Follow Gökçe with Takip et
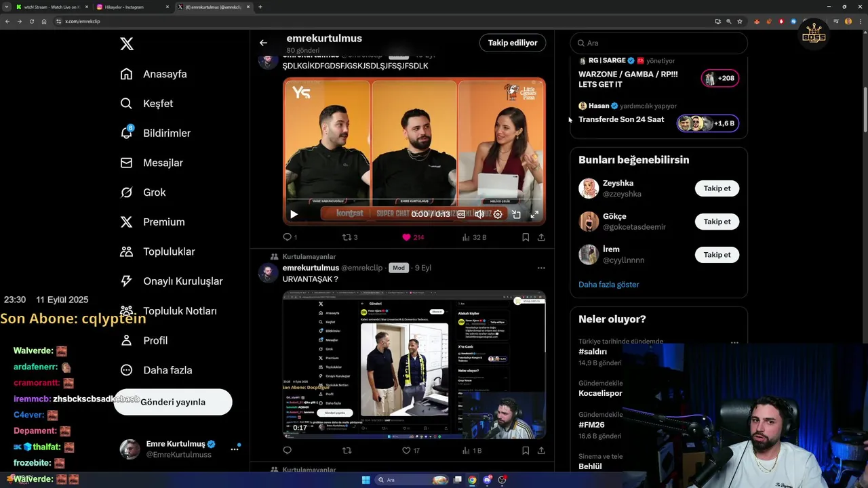 click(717, 222)
